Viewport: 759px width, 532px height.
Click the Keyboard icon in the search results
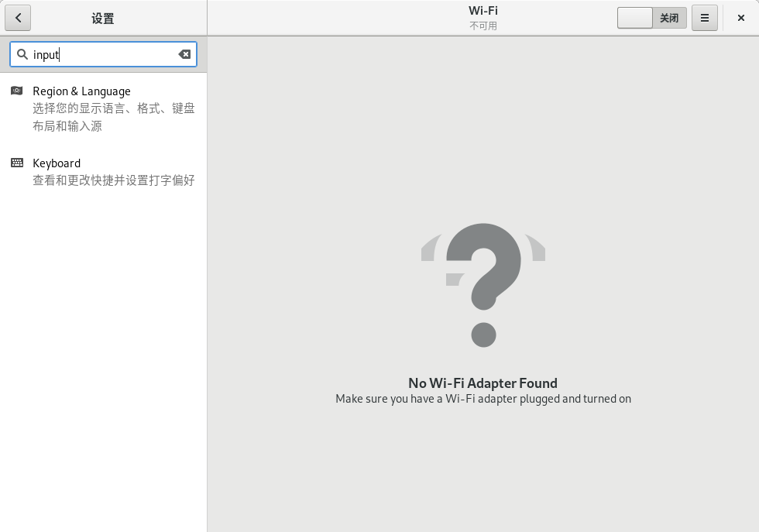pyautogui.click(x=17, y=163)
